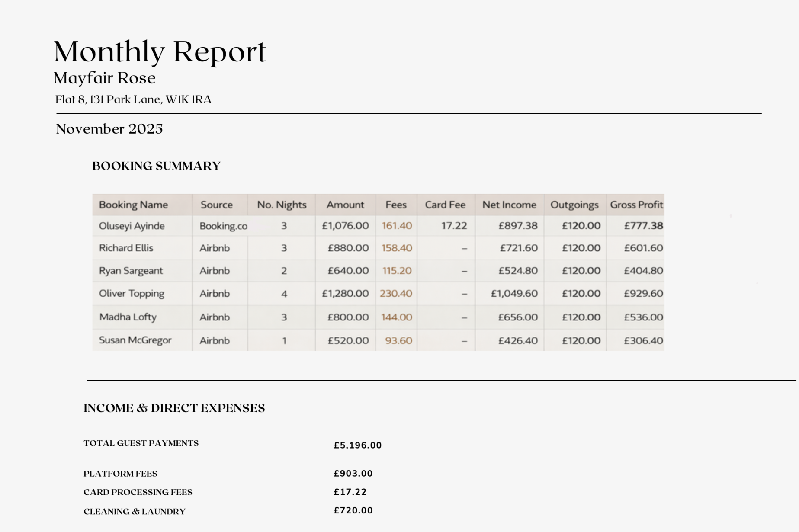Click the Gross Profit column header
The width and height of the screenshot is (799, 532).
tap(636, 205)
